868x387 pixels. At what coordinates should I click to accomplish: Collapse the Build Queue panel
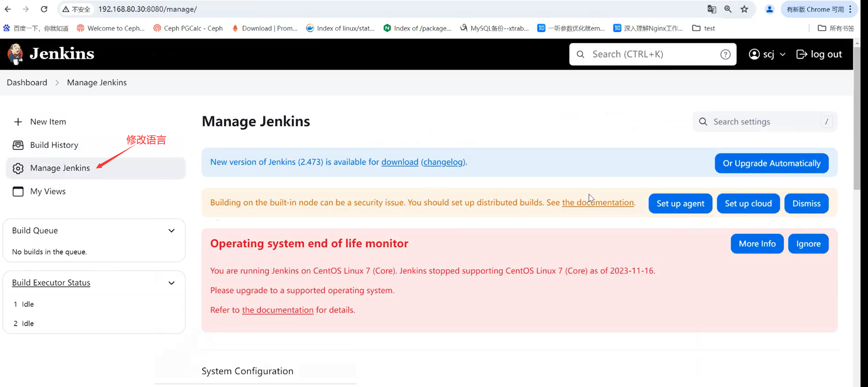171,231
